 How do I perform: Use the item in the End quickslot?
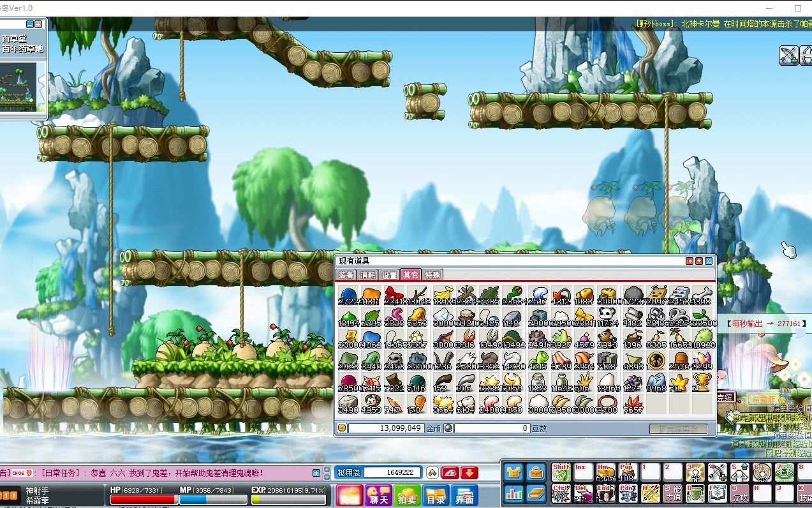[x=606, y=493]
